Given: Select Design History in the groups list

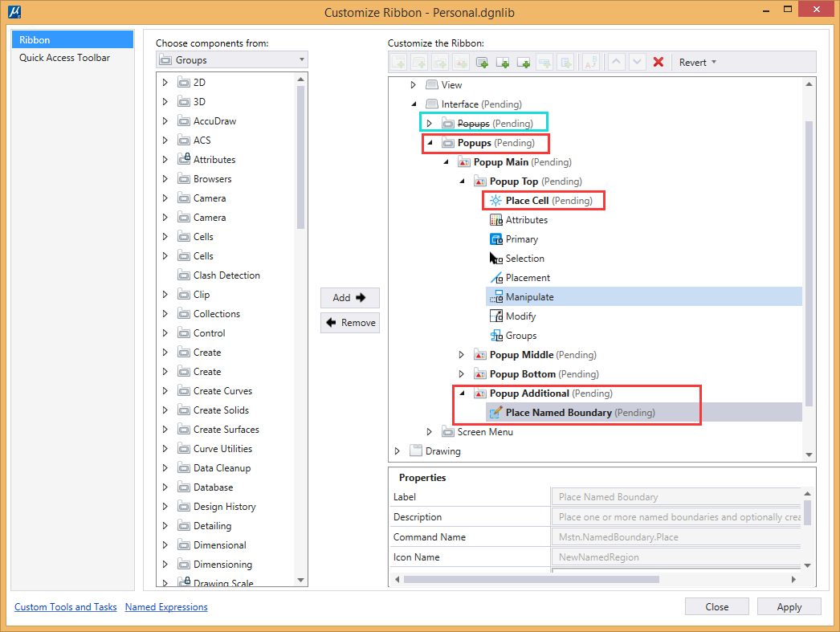Looking at the screenshot, I should 225,507.
